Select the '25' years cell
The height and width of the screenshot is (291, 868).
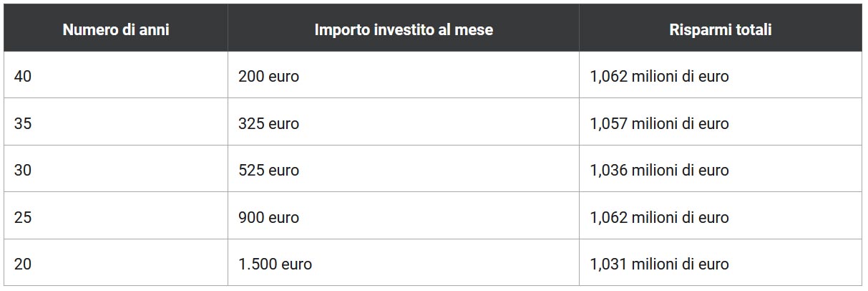(23, 217)
